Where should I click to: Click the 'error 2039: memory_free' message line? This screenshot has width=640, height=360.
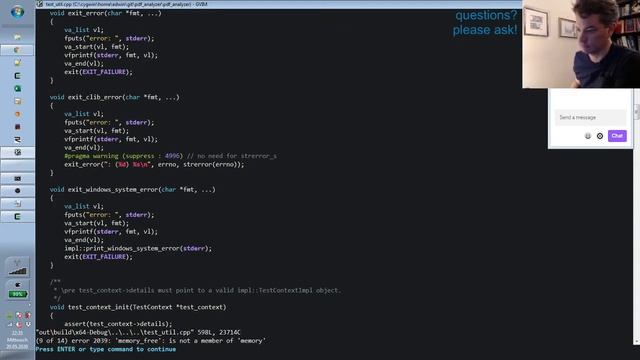click(x=151, y=340)
